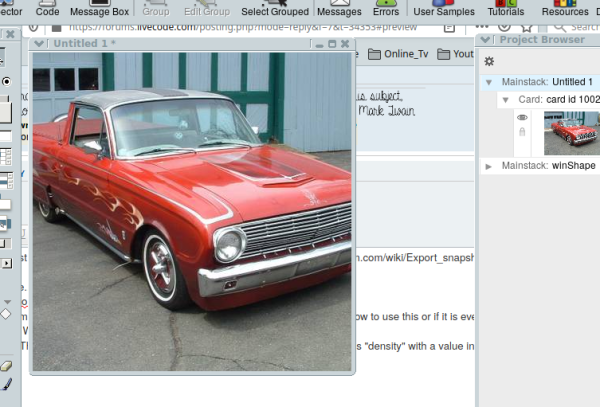Image resolution: width=600 pixels, height=407 pixels.
Task: Open the Code editor from toolbar
Action: pyautogui.click(x=47, y=9)
